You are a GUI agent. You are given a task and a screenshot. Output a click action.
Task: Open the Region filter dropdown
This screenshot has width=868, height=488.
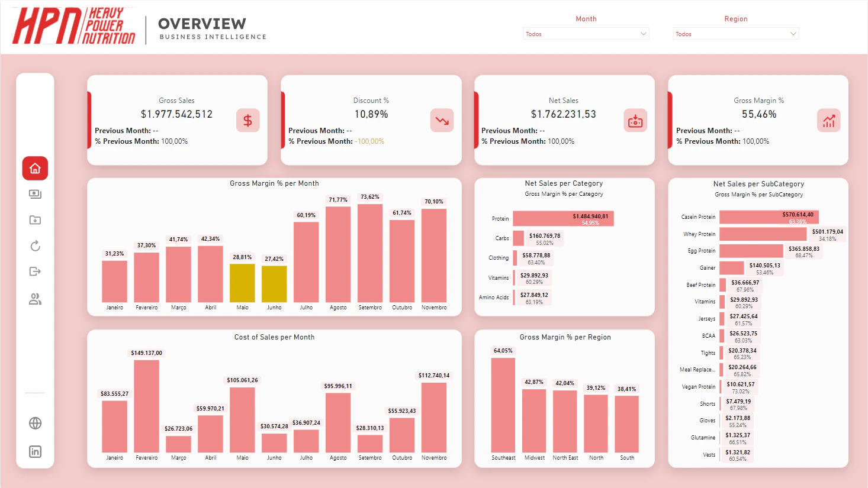(x=736, y=34)
